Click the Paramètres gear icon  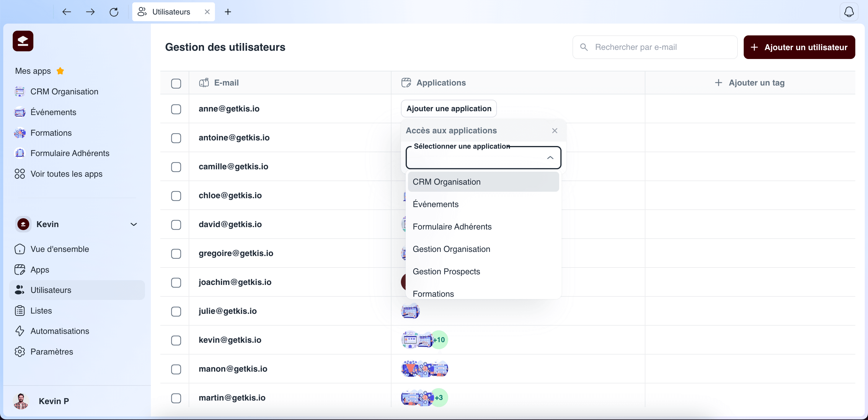pyautogui.click(x=19, y=351)
